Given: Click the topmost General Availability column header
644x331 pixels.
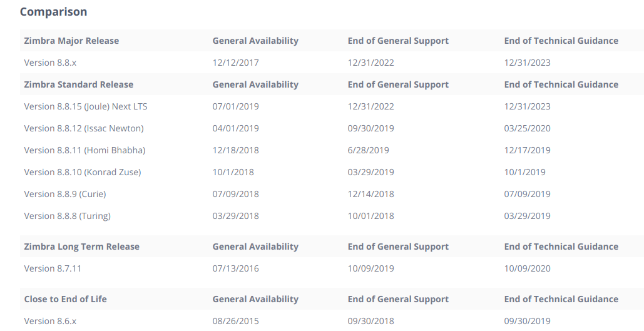Looking at the screenshot, I should (255, 41).
